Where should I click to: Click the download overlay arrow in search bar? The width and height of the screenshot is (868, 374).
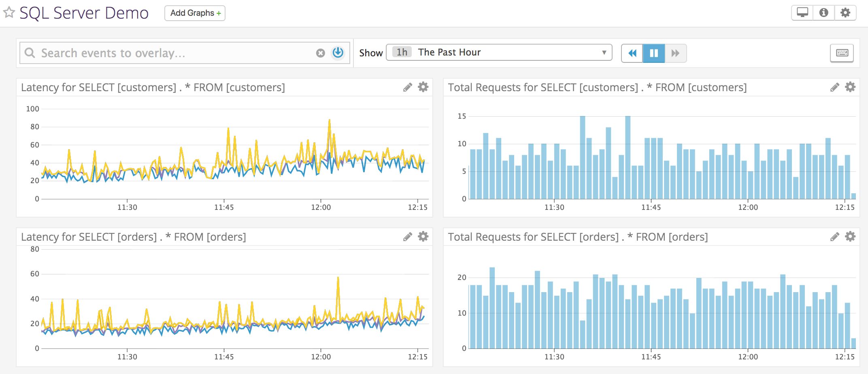pyautogui.click(x=338, y=53)
